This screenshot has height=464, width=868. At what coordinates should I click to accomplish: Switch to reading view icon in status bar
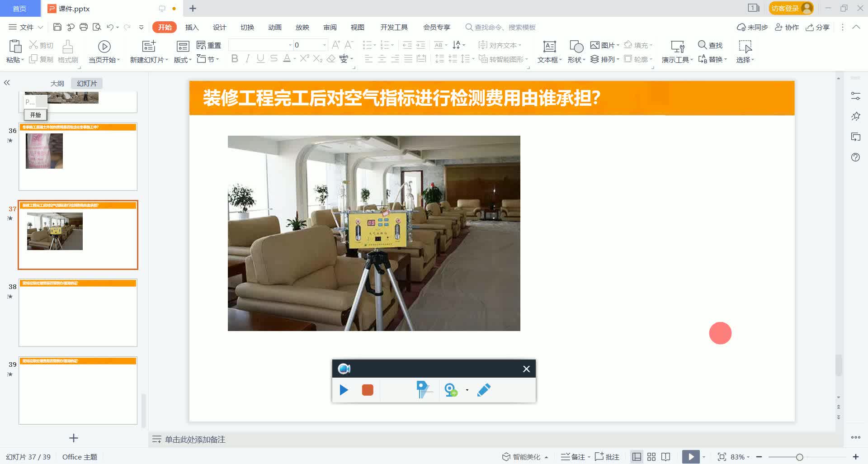[665, 457]
